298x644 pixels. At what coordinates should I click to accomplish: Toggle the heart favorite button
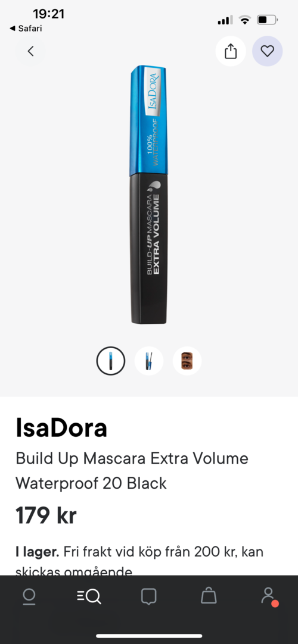pyautogui.click(x=267, y=51)
